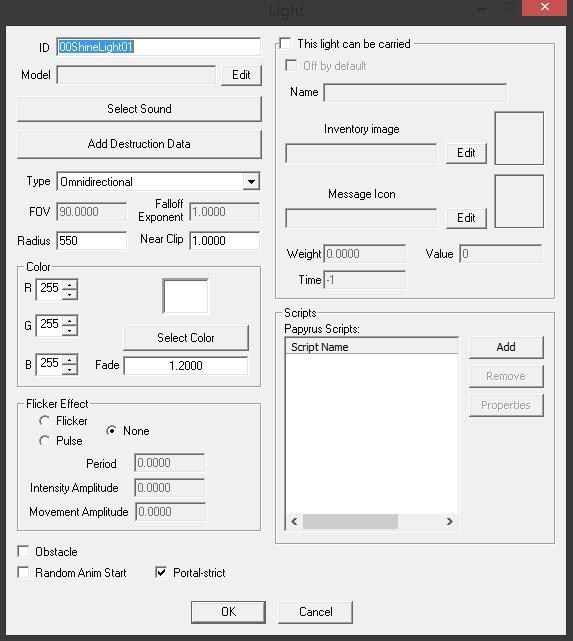Click the Select Color button
The width and height of the screenshot is (573, 641).
(x=186, y=338)
